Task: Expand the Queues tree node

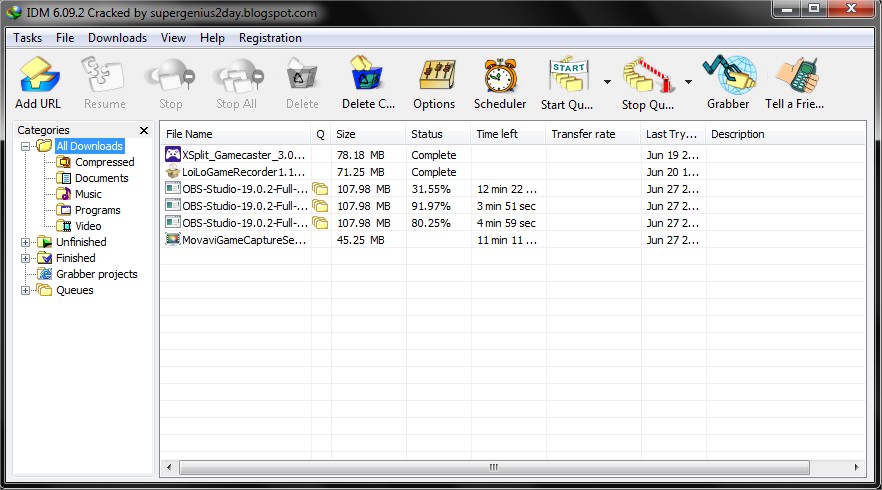Action: pos(25,290)
